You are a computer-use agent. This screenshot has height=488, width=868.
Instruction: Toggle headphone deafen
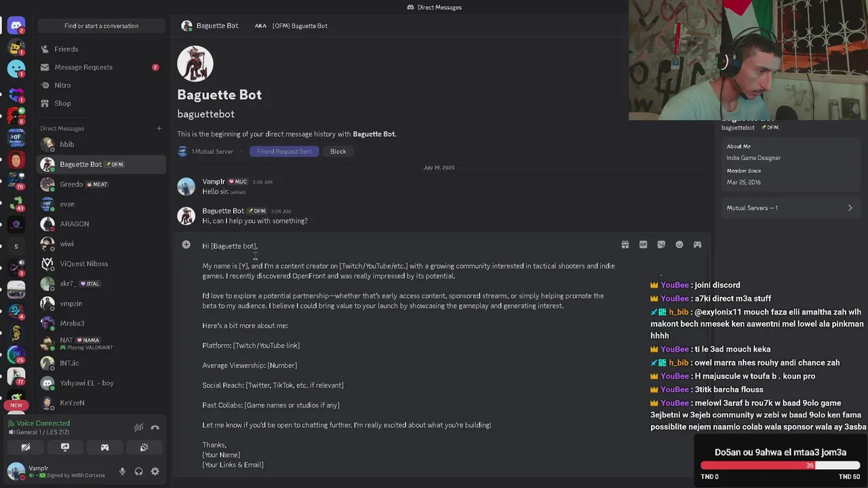pos(138,472)
